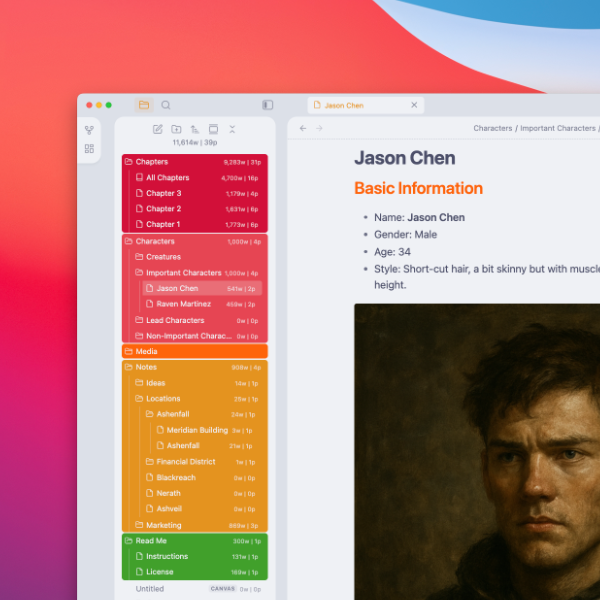This screenshot has width=600, height=600.
Task: Select Jason Chen in file tree
Action: [x=202, y=289]
